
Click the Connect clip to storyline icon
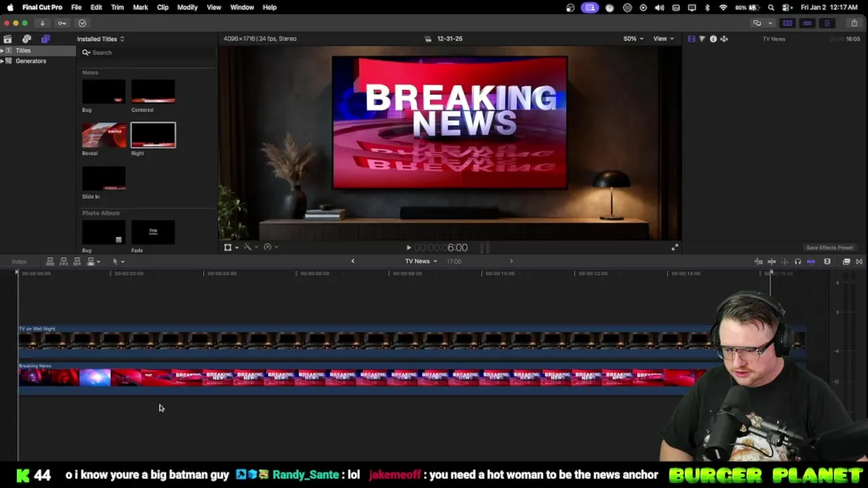coord(50,262)
